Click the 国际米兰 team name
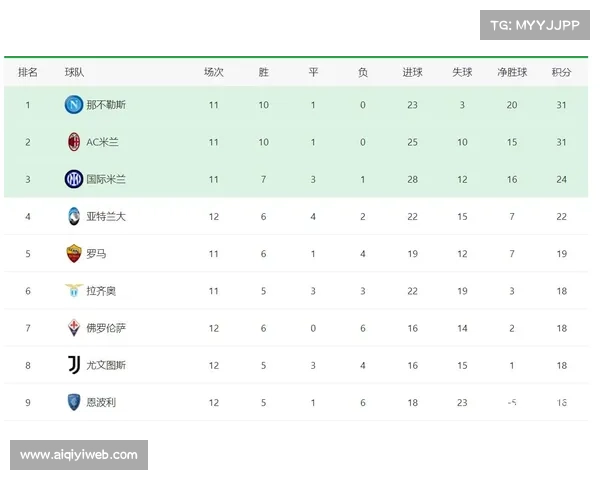The height and width of the screenshot is (480, 600). 106,179
